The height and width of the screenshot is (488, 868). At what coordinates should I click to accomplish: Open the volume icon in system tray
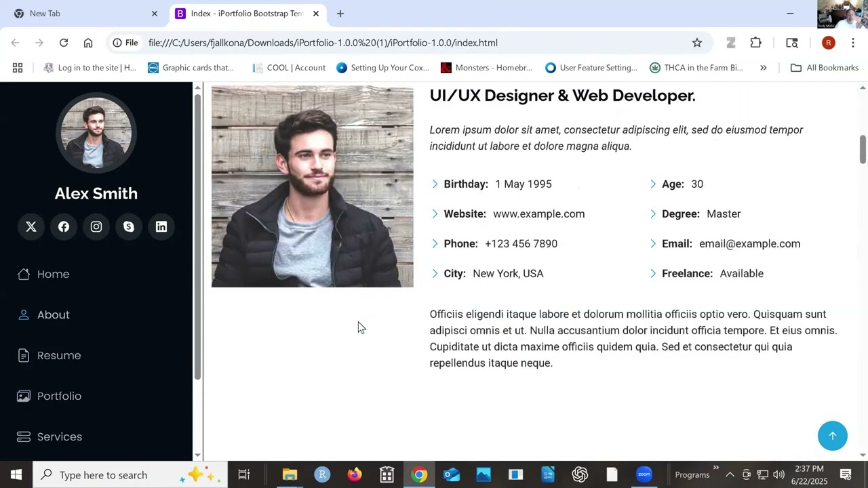778,474
